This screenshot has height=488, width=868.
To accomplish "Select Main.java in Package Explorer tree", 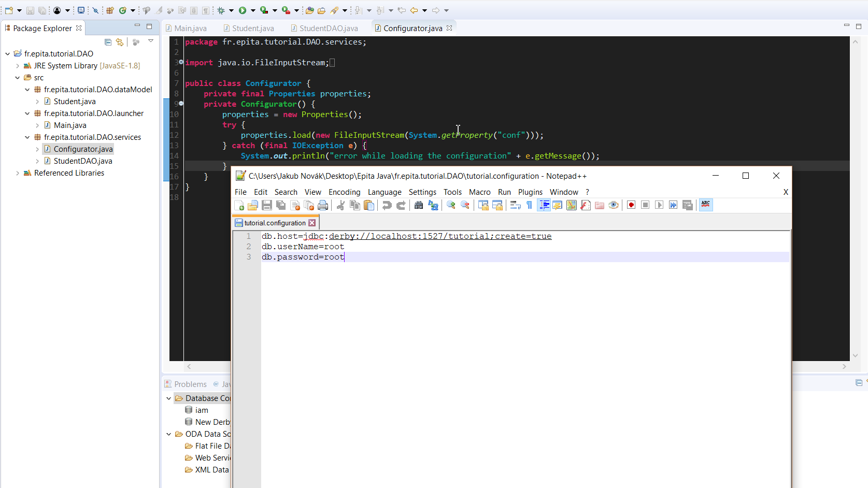I will click(x=70, y=125).
